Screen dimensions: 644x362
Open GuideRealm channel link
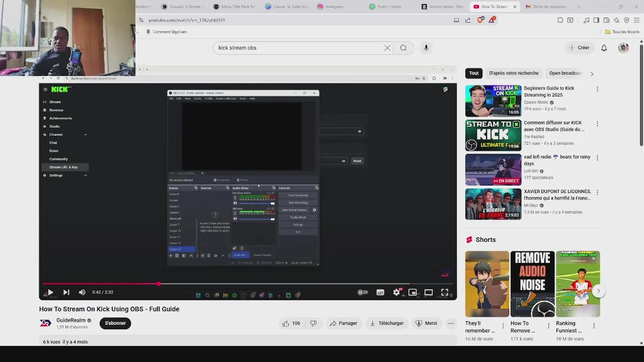[x=71, y=320]
